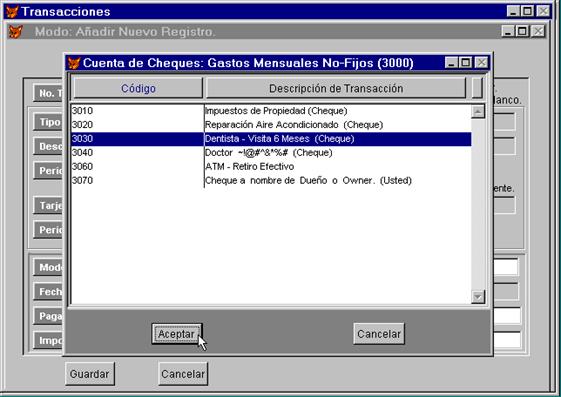Maximize the Transacciones window

click(527, 11)
